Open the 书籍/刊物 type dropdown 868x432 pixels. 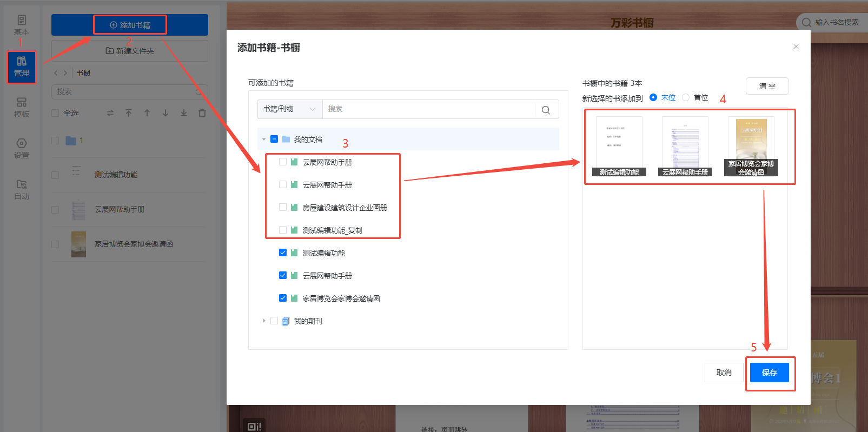pos(289,109)
